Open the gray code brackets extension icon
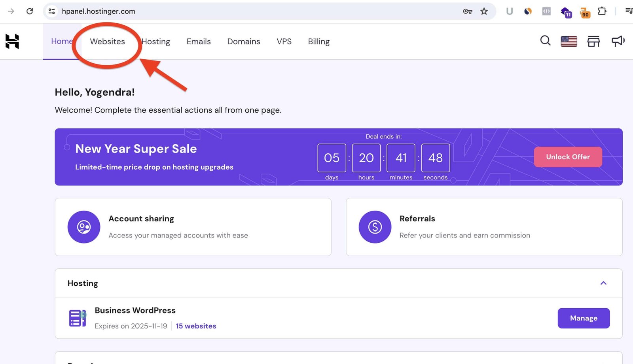This screenshot has width=633, height=364. click(546, 11)
